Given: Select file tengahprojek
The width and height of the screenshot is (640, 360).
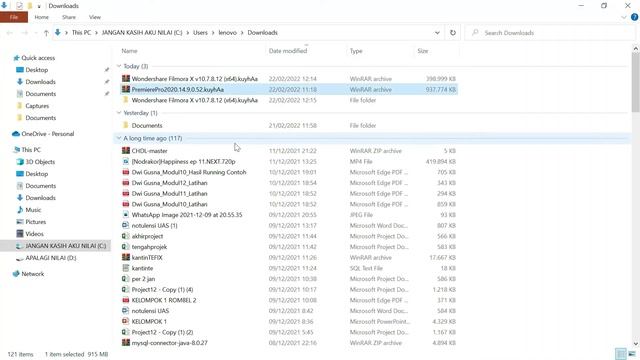Looking at the screenshot, I should point(149,247).
